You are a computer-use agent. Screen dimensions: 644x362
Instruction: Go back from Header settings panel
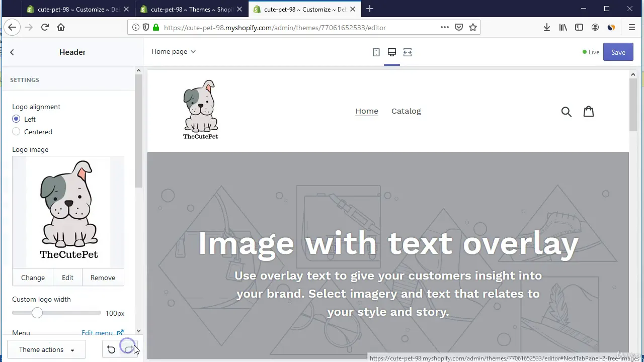click(x=12, y=52)
